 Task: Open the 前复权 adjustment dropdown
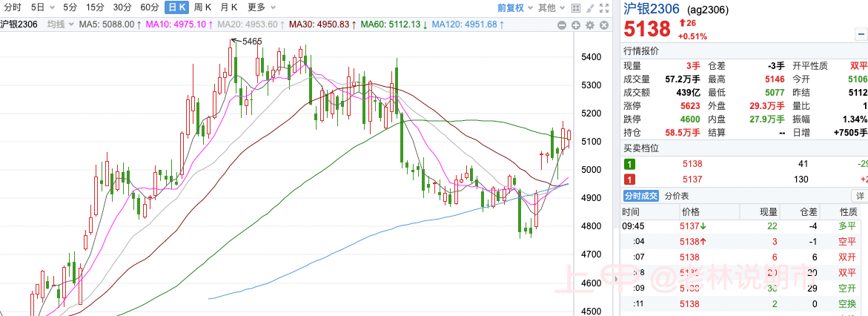coord(514,7)
